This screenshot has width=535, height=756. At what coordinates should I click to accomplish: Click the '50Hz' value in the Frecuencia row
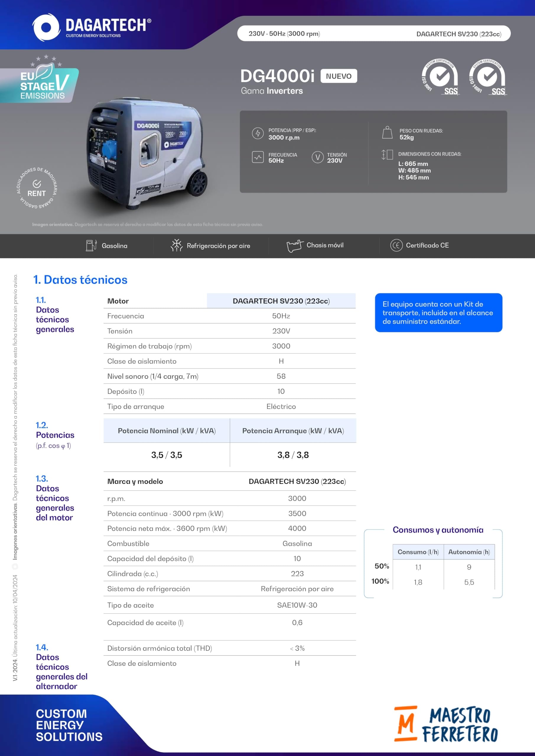click(x=281, y=316)
